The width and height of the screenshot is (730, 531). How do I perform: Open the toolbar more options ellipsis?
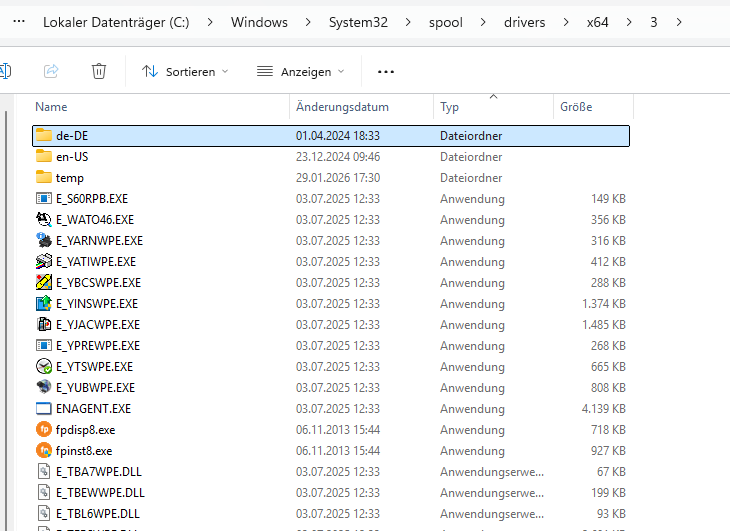385,72
